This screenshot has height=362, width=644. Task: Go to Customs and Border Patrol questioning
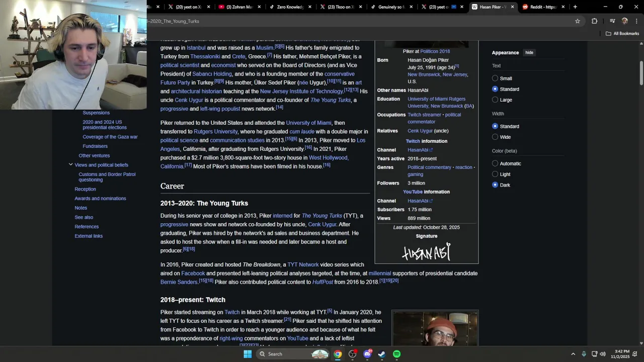point(107,177)
